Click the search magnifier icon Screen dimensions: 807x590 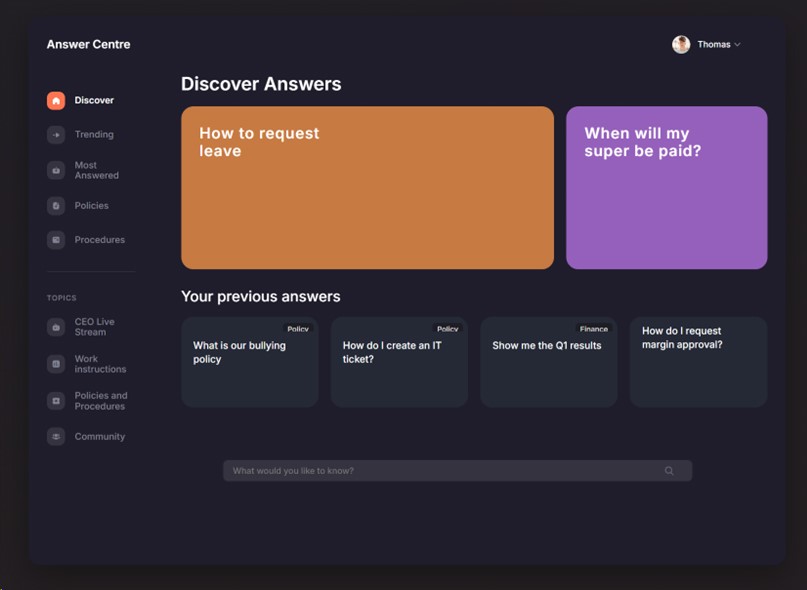coord(669,471)
